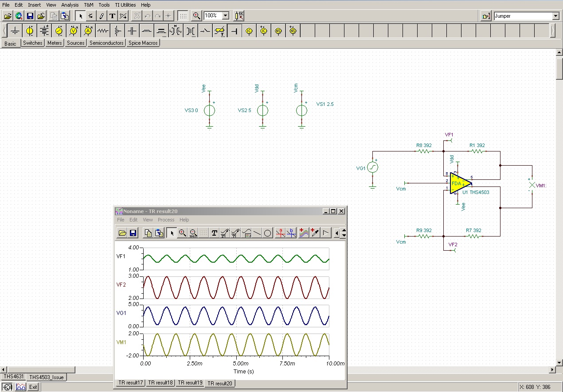
Task: Open a file with the main toolbar Open icon
Action: 8,16
